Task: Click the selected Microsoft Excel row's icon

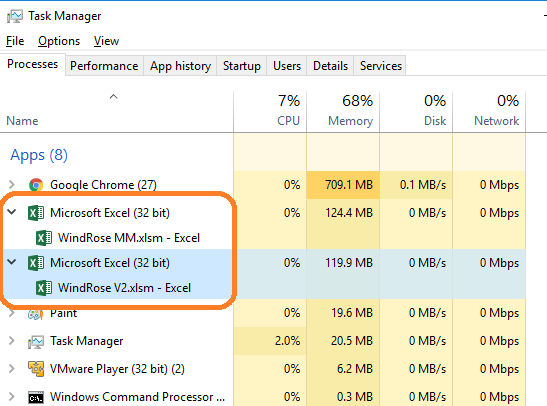Action: tap(36, 263)
